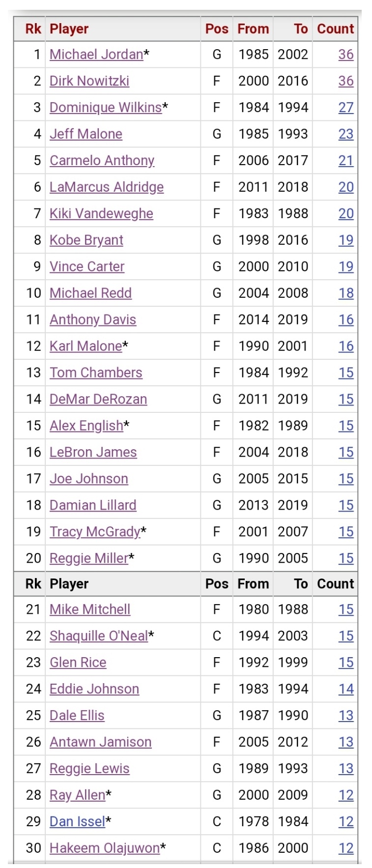Sort by Pos in the topmost header
Screen dimensions: 372x868
216,29
